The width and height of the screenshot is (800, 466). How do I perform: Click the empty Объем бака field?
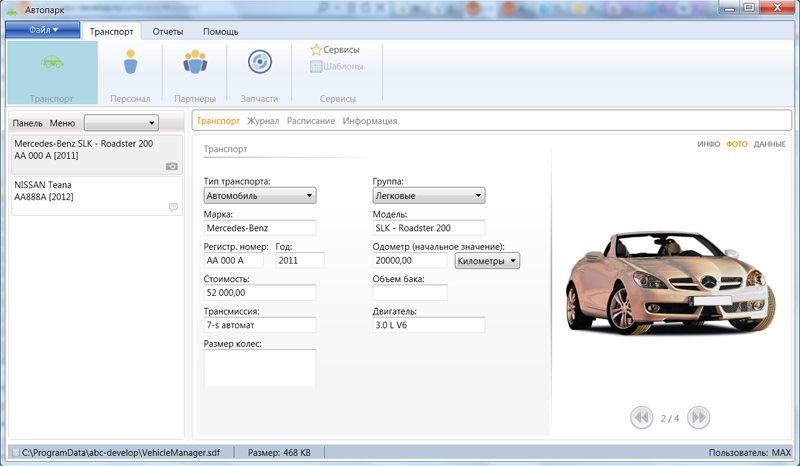(x=410, y=292)
